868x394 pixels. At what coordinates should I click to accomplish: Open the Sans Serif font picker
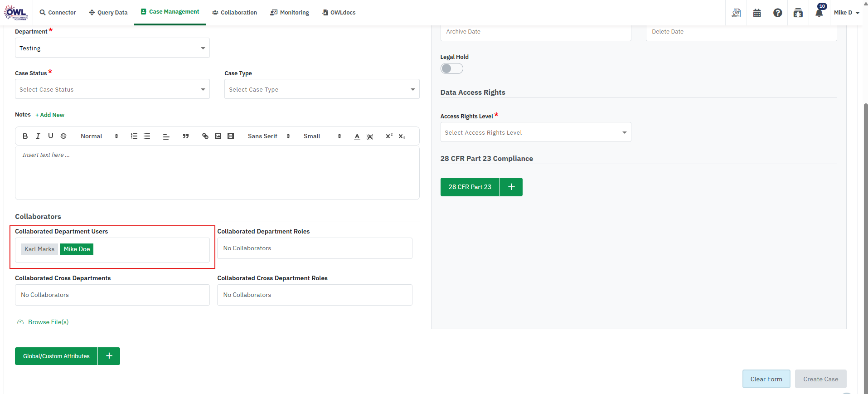pyautogui.click(x=268, y=136)
